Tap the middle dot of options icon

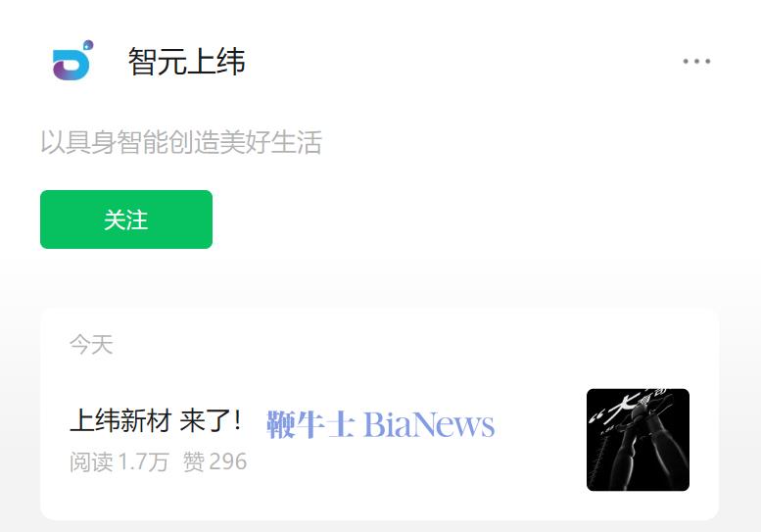(696, 61)
